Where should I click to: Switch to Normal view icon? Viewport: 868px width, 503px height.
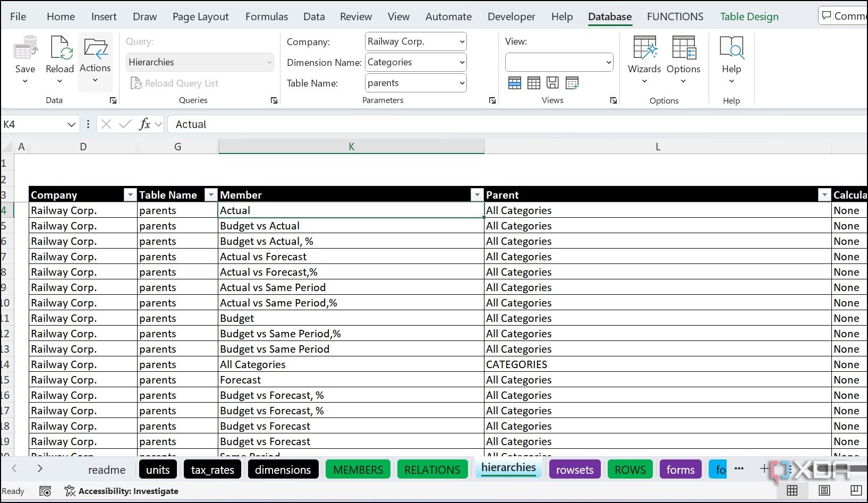point(792,490)
